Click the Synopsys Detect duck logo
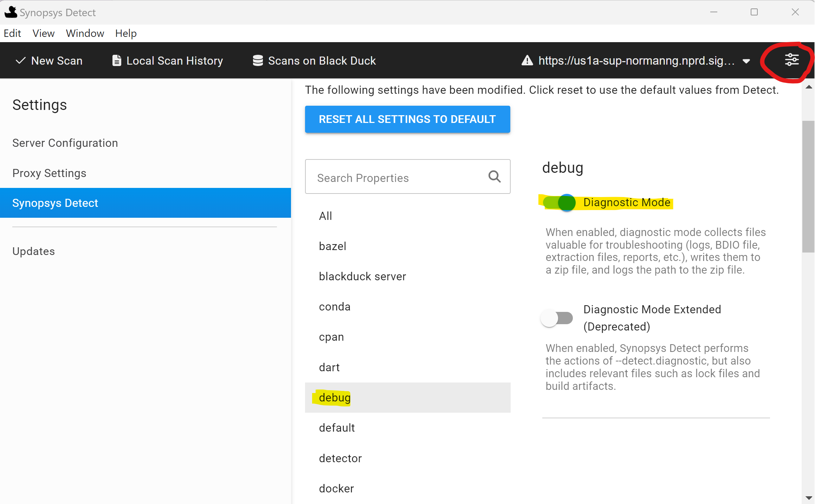Image resolution: width=815 pixels, height=504 pixels. coord(11,12)
